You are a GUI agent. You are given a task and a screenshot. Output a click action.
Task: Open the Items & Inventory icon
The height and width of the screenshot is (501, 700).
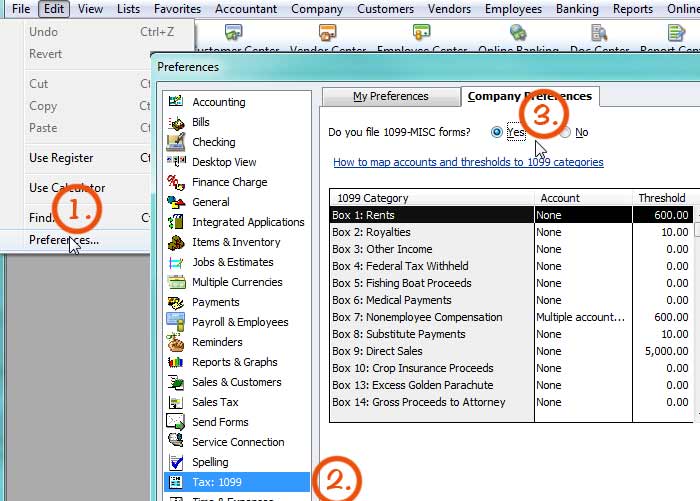tap(176, 242)
